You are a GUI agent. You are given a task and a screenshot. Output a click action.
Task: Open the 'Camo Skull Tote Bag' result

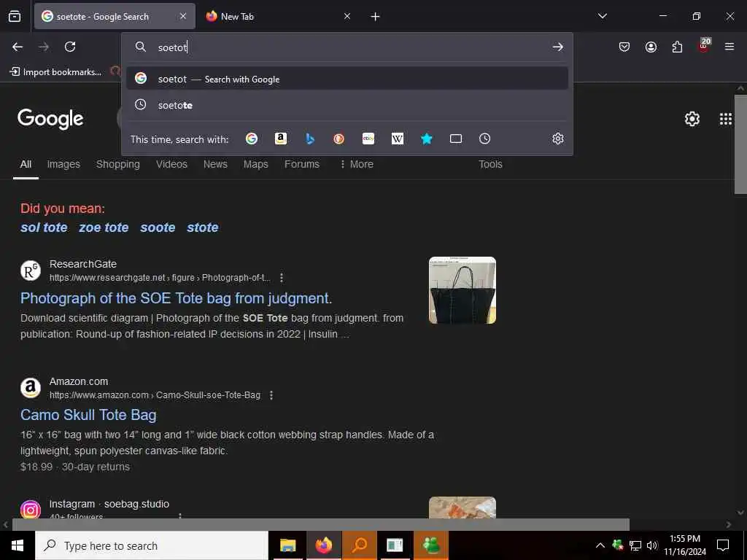point(88,415)
